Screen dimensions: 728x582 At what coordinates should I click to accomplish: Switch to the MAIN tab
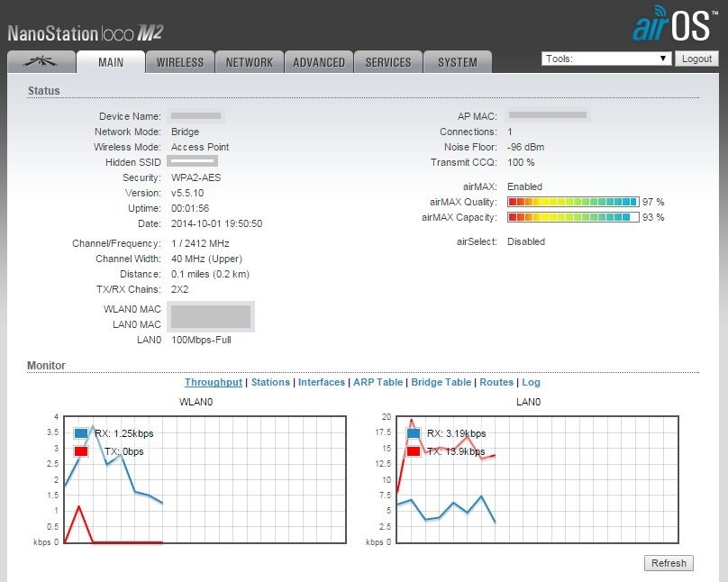coord(111,62)
